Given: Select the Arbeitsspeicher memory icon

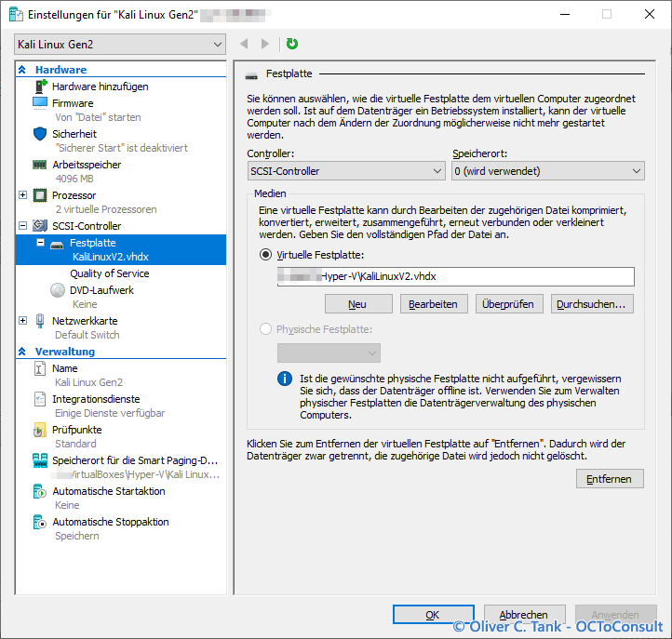Looking at the screenshot, I should point(40,165).
